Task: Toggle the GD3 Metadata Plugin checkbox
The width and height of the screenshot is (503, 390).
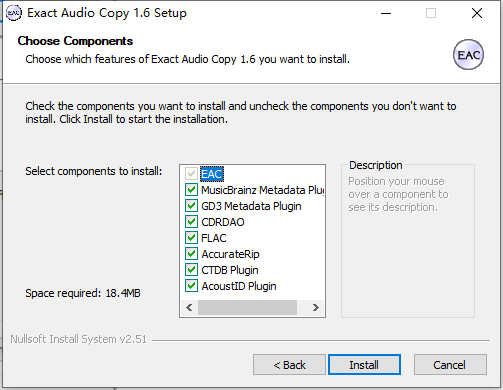Action: (191, 206)
